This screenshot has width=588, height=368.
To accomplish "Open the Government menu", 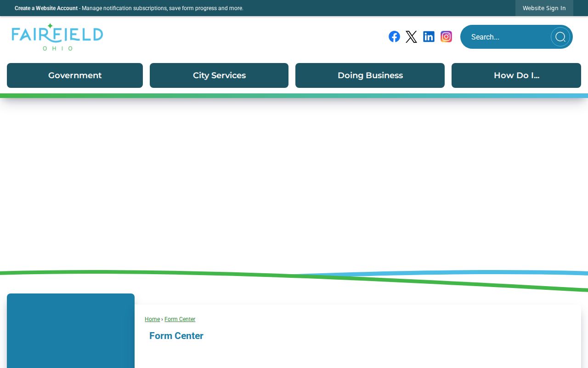I will tap(75, 75).
